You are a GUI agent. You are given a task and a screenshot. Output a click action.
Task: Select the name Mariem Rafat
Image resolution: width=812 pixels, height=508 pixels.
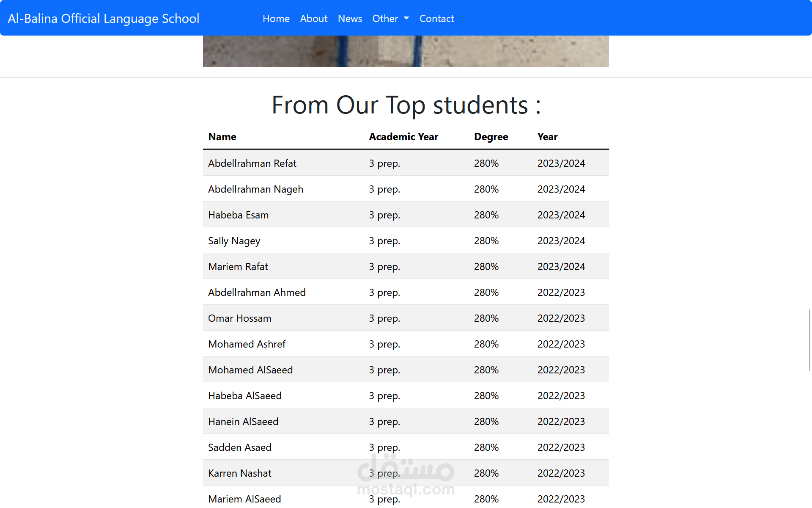(x=238, y=267)
